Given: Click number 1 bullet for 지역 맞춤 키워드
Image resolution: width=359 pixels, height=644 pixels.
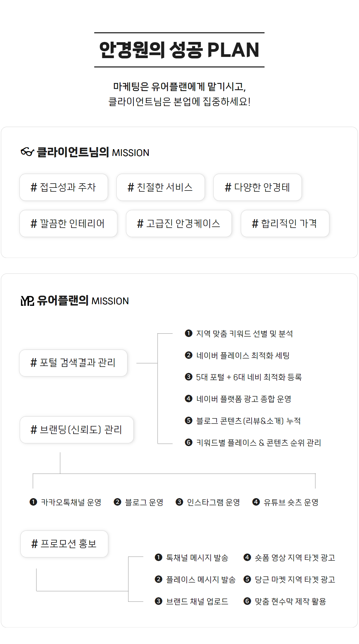Looking at the screenshot, I should coord(188,333).
